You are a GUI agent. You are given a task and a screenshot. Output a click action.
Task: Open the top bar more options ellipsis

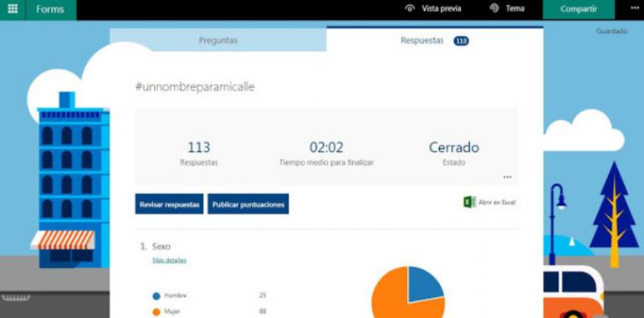(x=635, y=8)
